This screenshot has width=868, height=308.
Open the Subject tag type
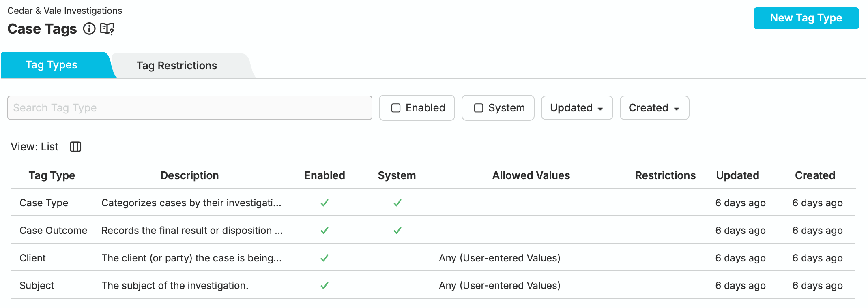[x=37, y=285]
